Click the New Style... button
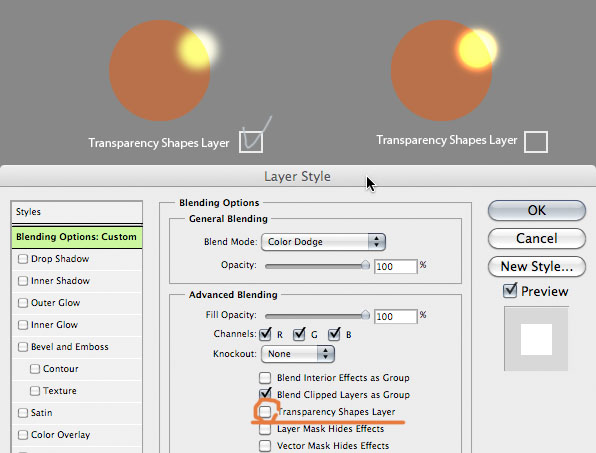This screenshot has height=453, width=596. 537,266
